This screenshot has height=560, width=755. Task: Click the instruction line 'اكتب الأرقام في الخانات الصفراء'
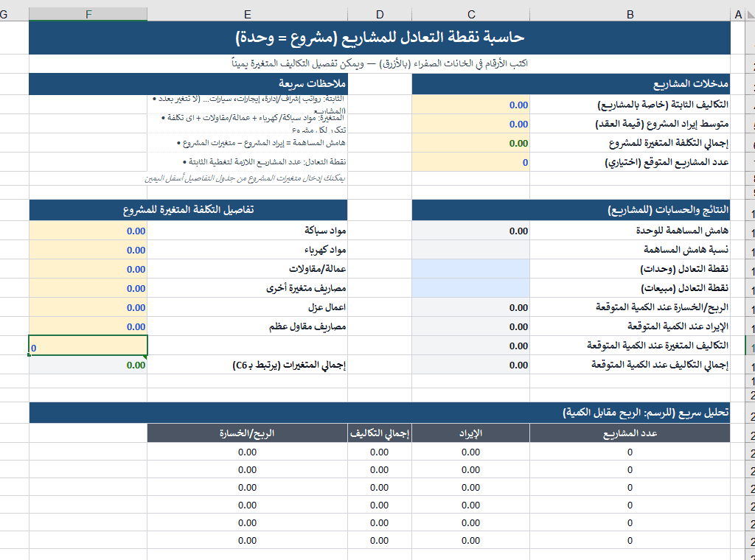click(380, 63)
